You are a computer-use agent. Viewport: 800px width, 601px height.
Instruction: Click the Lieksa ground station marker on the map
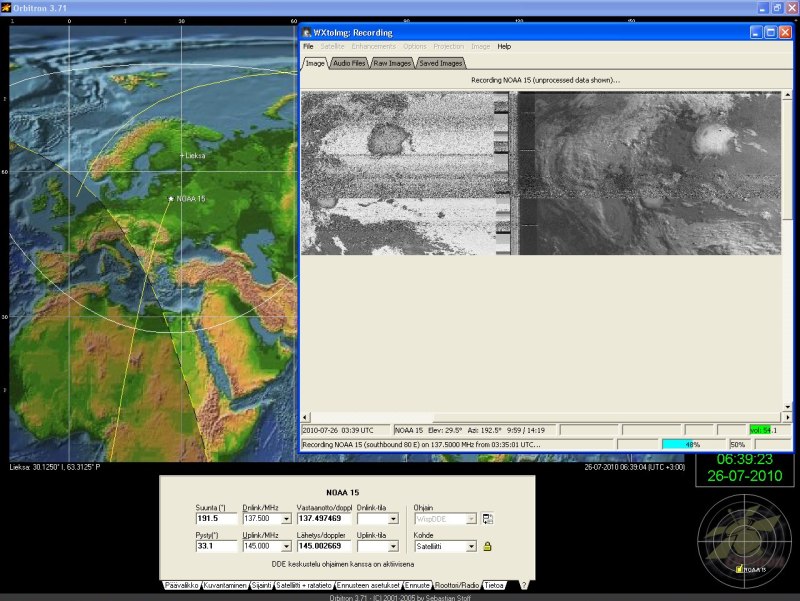click(182, 156)
